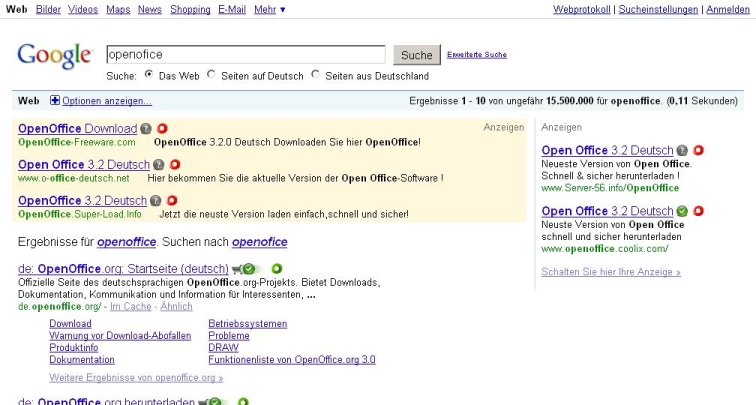Go to 'Maps' in the top bar
756x405 pixels.
tap(118, 9)
